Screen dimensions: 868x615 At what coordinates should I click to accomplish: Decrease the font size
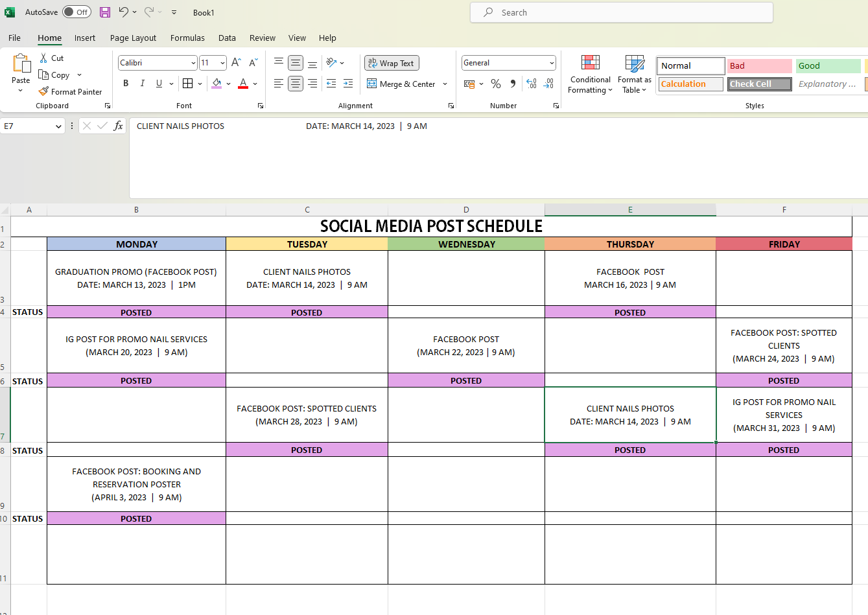[x=253, y=63]
